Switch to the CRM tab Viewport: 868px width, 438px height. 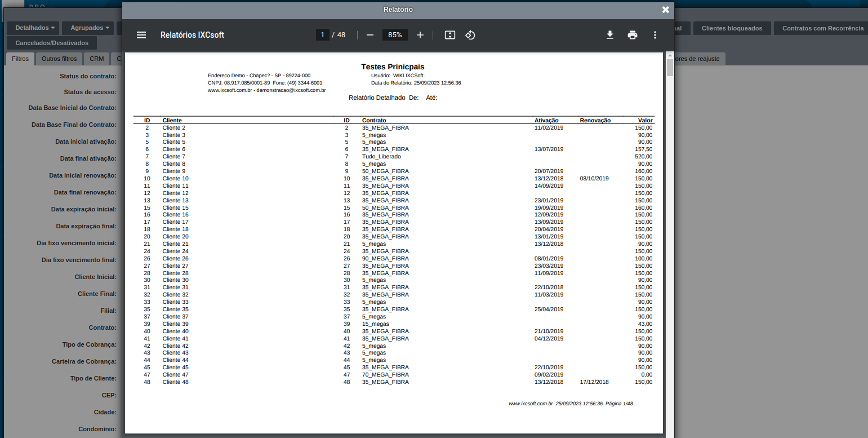point(97,59)
